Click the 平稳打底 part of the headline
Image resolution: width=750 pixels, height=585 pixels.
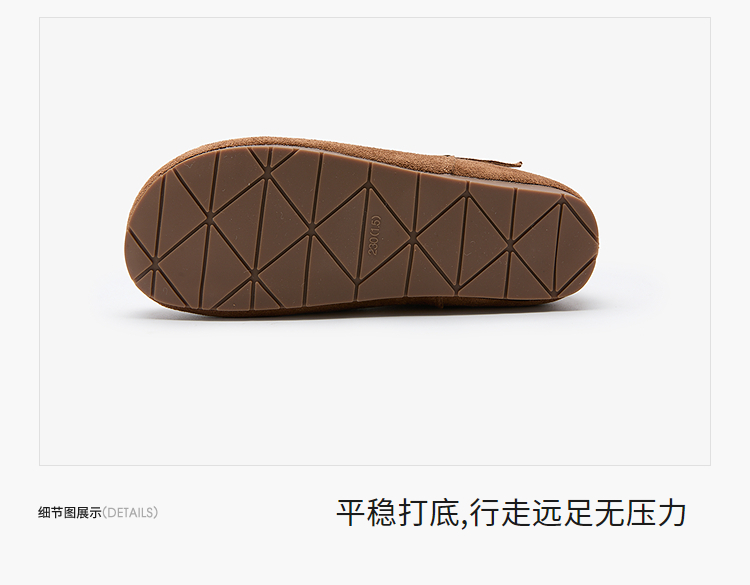click(x=397, y=513)
